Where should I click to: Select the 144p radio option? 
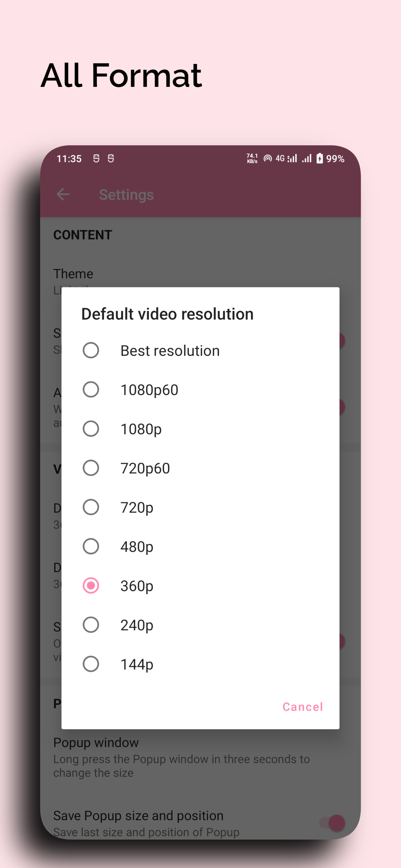click(x=91, y=664)
